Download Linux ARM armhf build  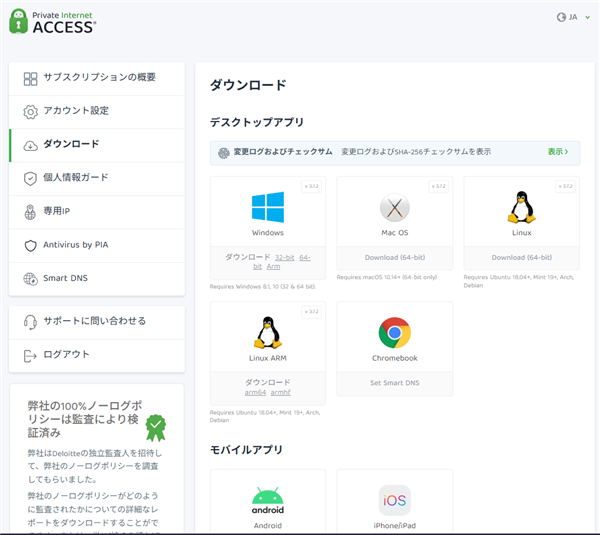click(x=280, y=392)
